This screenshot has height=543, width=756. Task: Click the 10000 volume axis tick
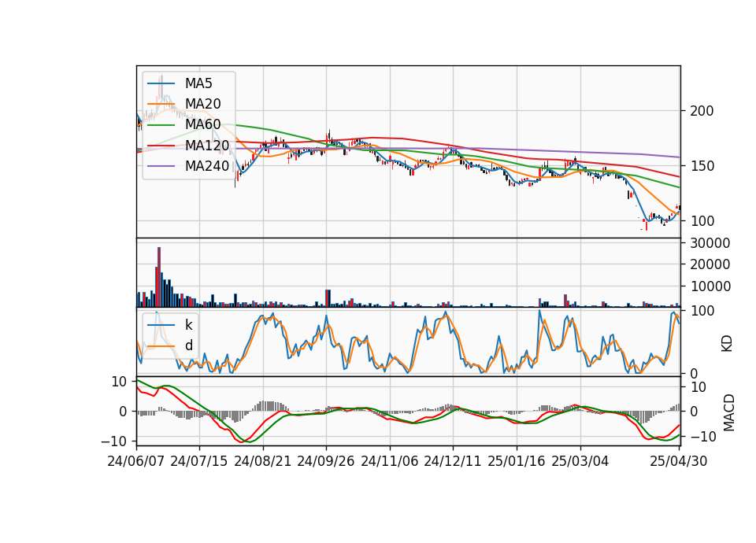[x=710, y=286]
